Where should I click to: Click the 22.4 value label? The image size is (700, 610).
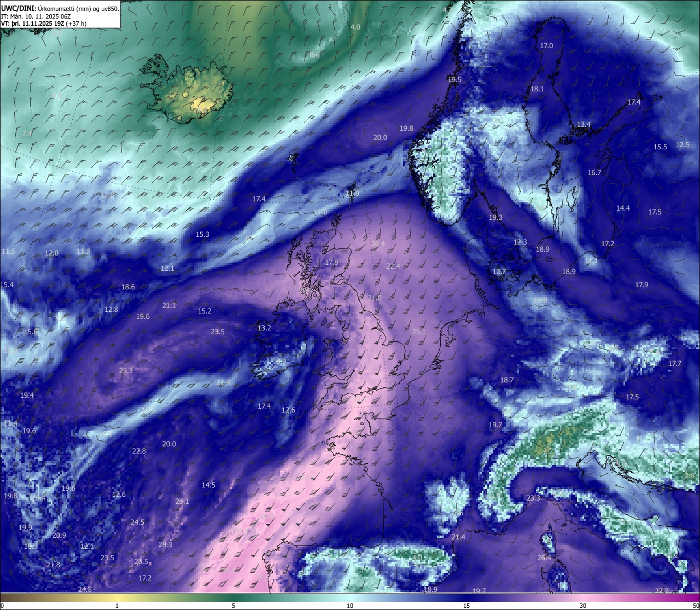(393, 266)
